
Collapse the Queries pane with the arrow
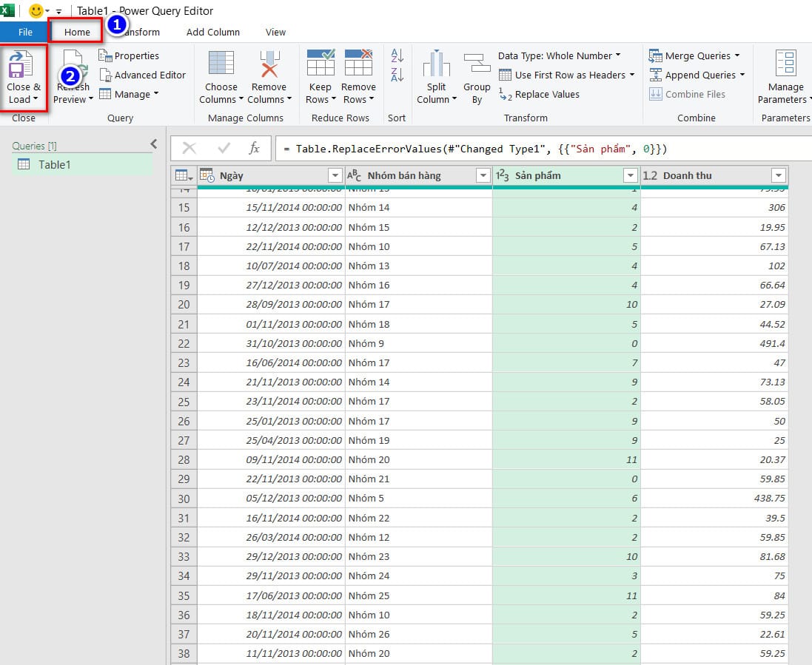154,144
